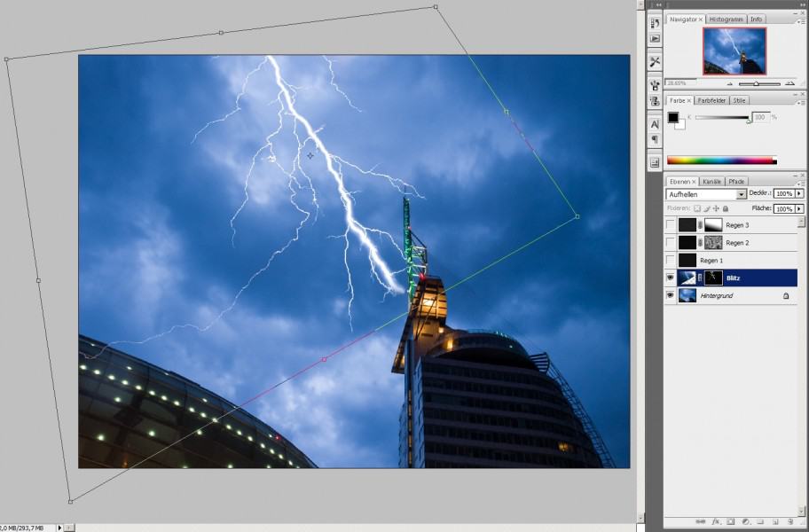Switch to the Histogramm tab
The image size is (809, 532).
pyautogui.click(x=726, y=19)
